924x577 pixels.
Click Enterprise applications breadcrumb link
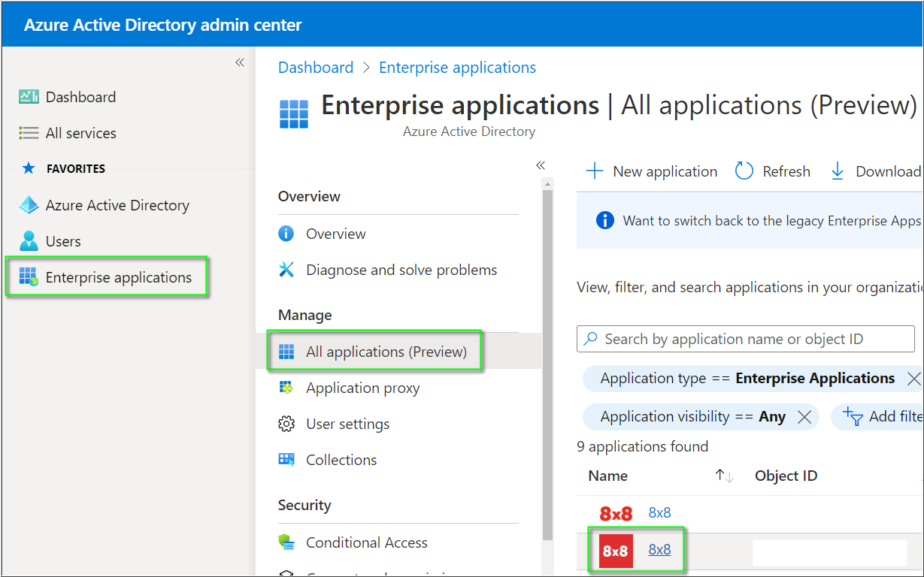(x=457, y=68)
